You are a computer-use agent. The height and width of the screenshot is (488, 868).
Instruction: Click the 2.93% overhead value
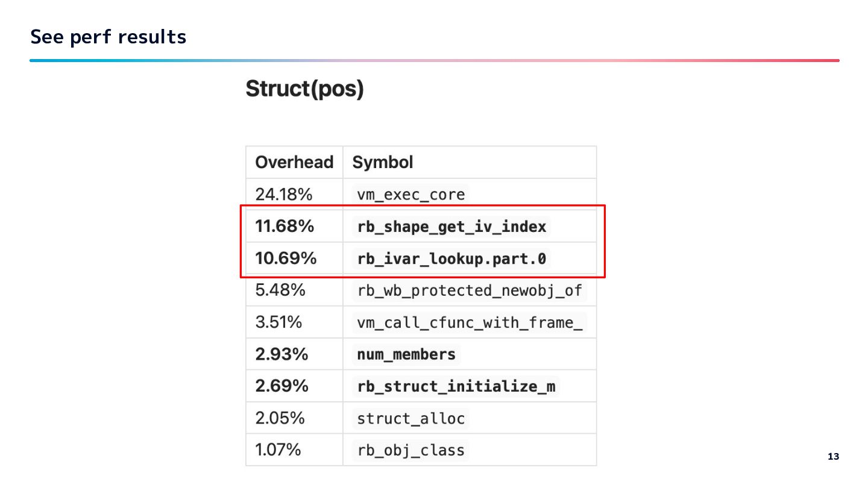(x=281, y=354)
